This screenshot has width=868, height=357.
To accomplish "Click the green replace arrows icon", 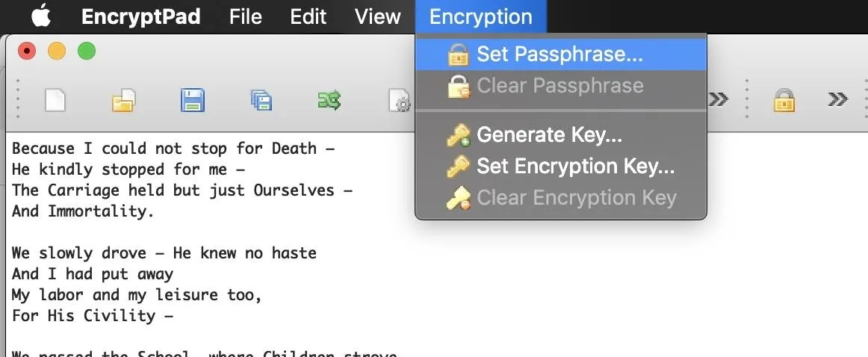I will click(329, 100).
